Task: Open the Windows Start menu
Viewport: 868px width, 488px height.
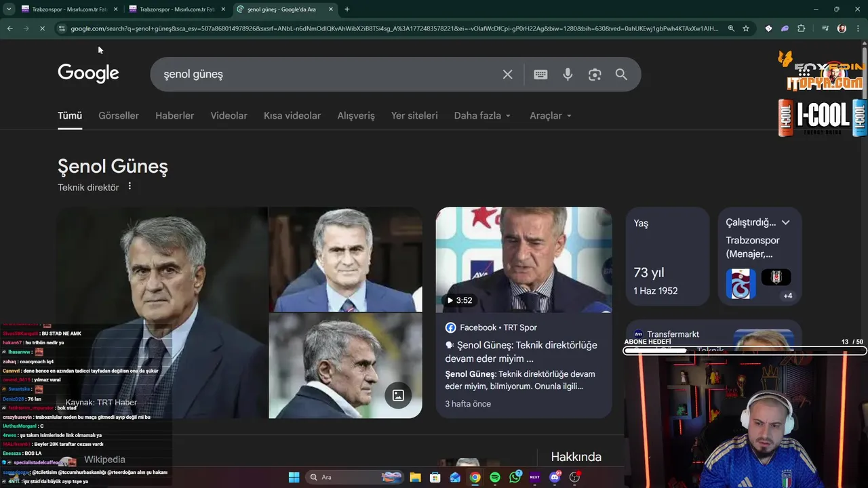Action: tap(294, 477)
